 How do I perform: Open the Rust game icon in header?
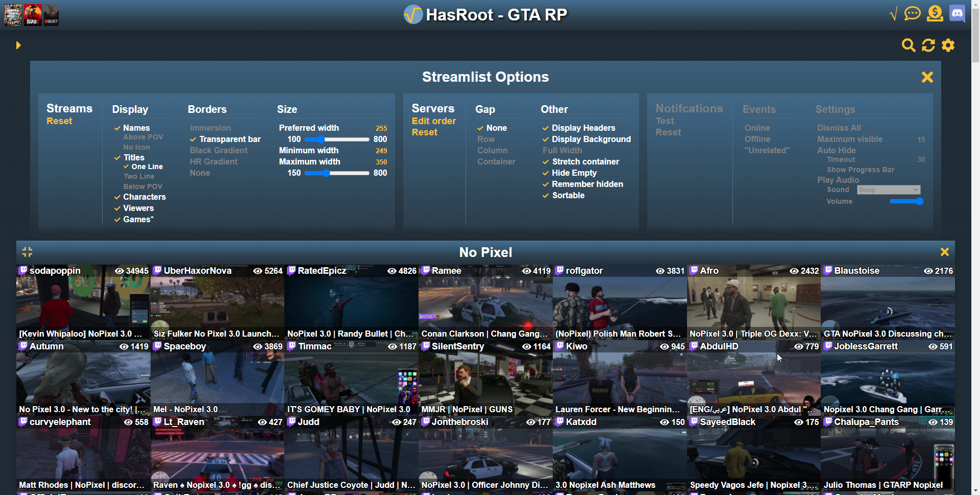coord(51,15)
